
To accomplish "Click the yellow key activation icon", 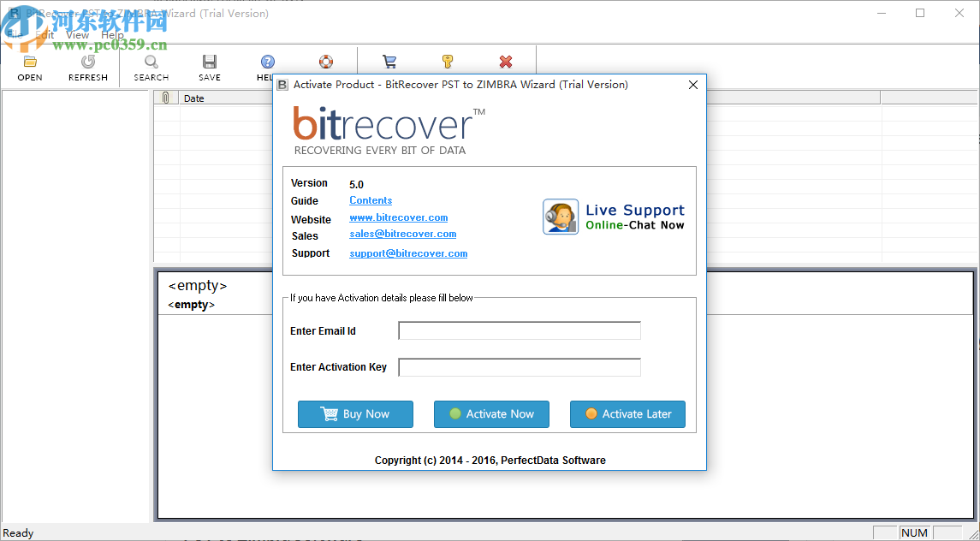I will [x=446, y=62].
